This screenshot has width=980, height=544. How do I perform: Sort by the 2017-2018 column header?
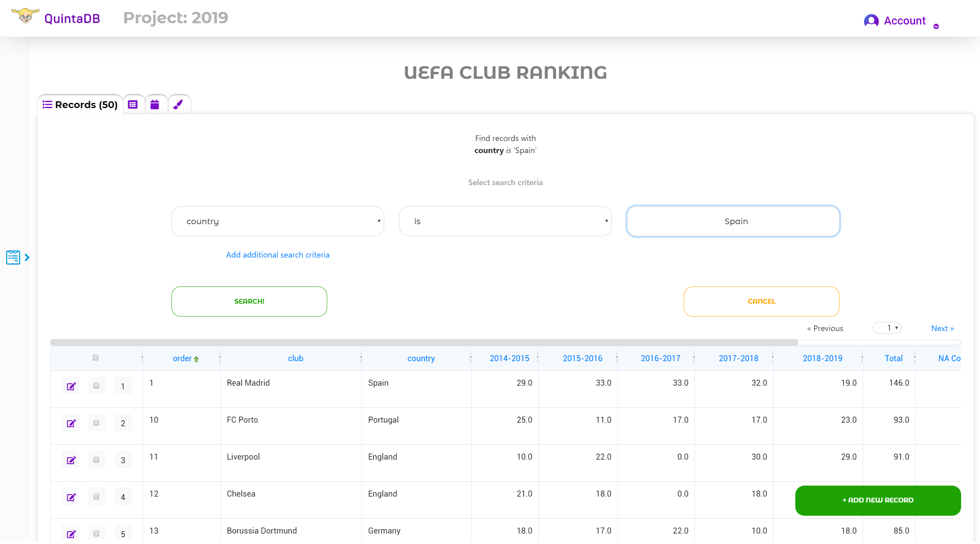pos(739,358)
